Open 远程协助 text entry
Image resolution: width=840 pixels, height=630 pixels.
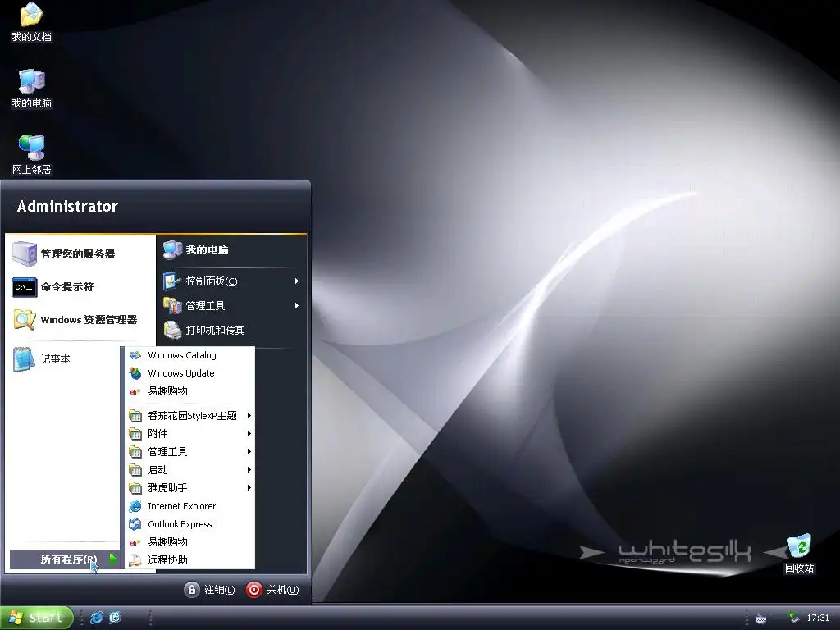tap(167, 560)
